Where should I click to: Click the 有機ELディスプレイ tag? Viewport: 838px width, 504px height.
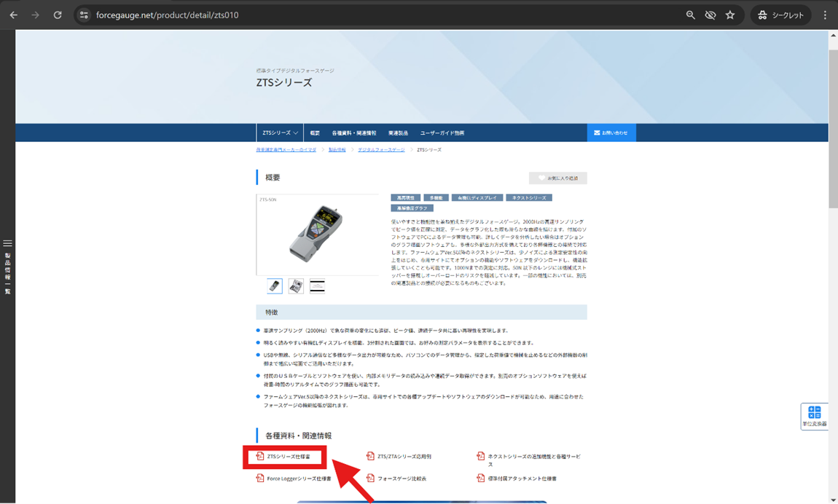pos(477,197)
